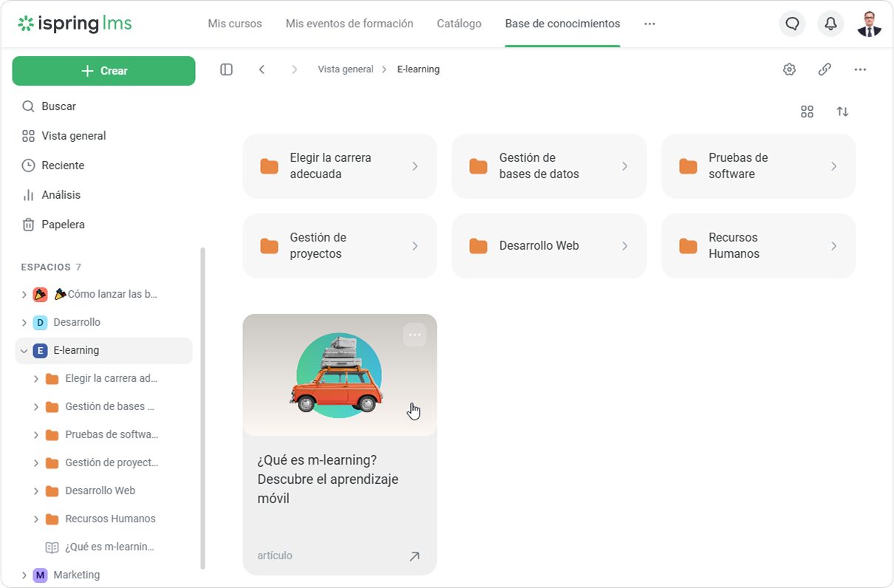894x588 pixels.
Task: Click Vista general breadcrumb link
Action: (345, 69)
